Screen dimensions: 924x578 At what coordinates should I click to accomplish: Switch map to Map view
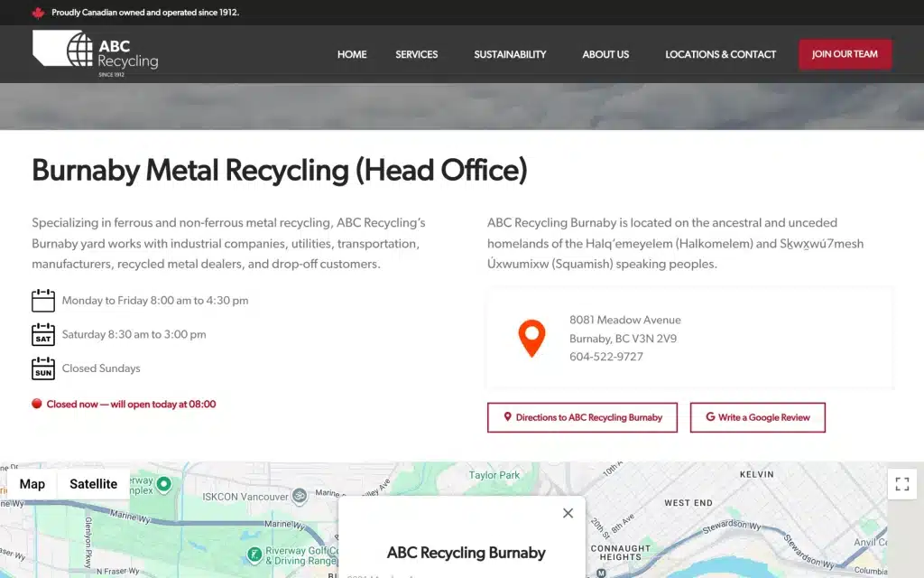coord(32,484)
